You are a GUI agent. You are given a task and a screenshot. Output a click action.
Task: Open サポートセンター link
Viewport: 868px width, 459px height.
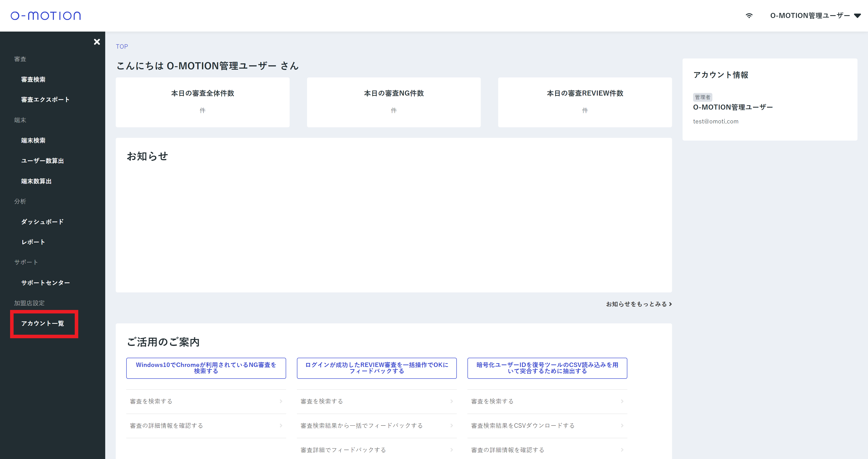point(46,283)
